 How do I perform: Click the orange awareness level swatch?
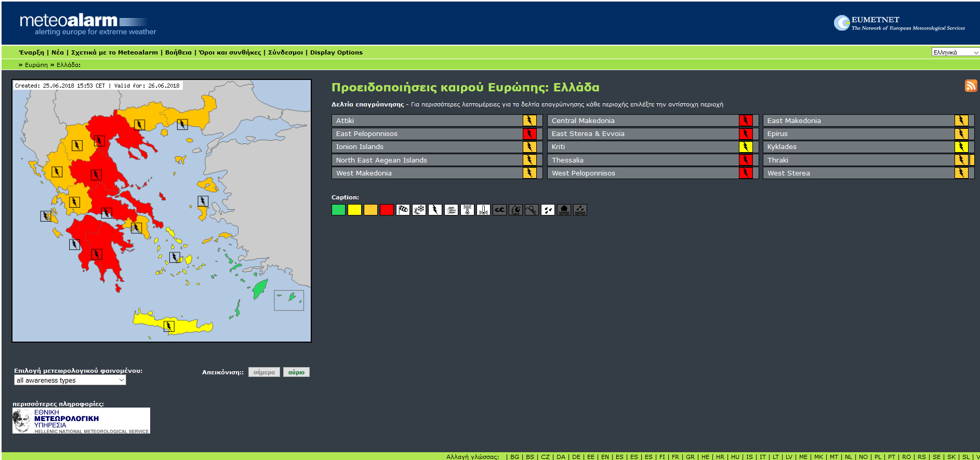[x=370, y=210]
